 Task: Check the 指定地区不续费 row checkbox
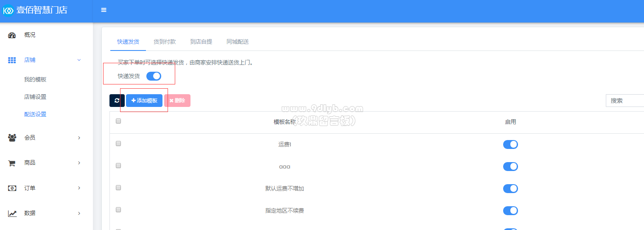pyautogui.click(x=118, y=210)
